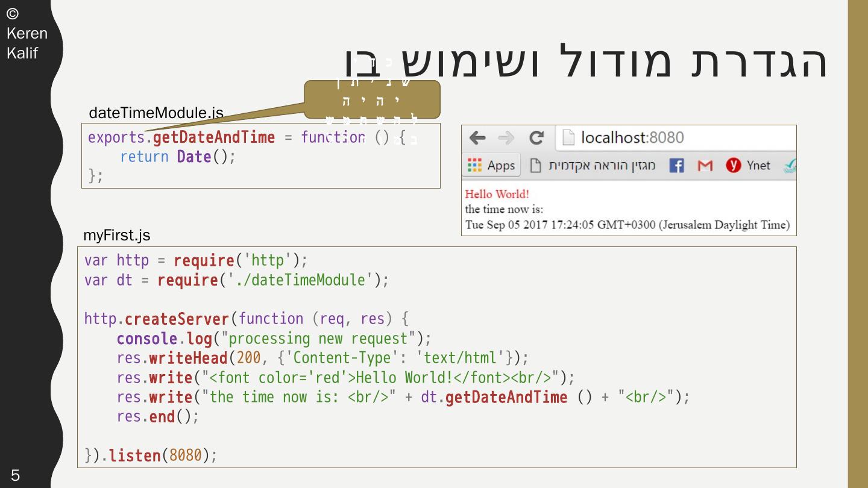Image resolution: width=868 pixels, height=488 pixels.
Task: Click the browser Back arrow
Action: tap(477, 138)
